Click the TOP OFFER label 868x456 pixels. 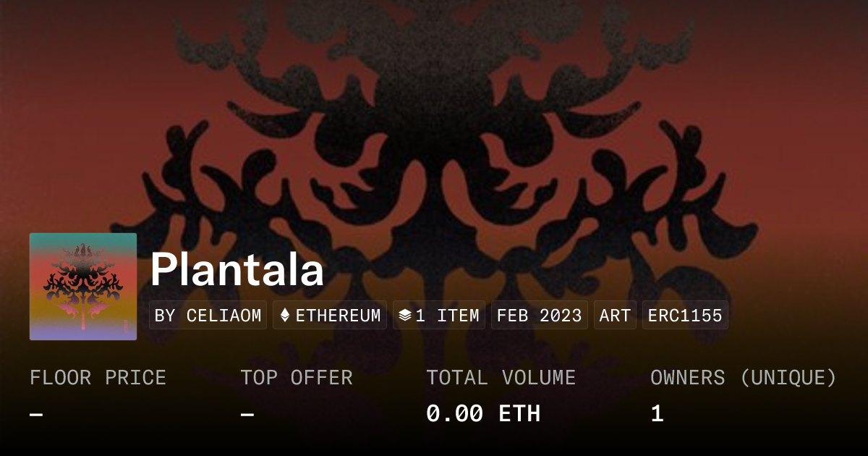297,378
